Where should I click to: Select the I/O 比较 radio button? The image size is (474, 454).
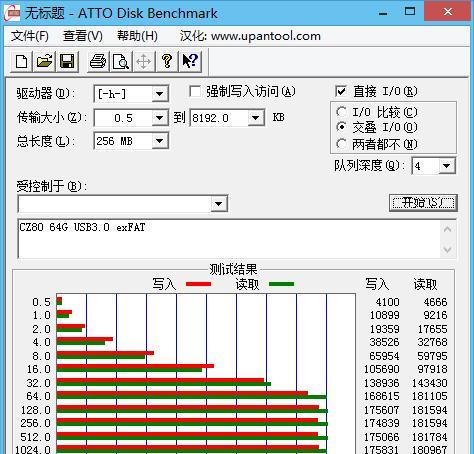click(341, 112)
